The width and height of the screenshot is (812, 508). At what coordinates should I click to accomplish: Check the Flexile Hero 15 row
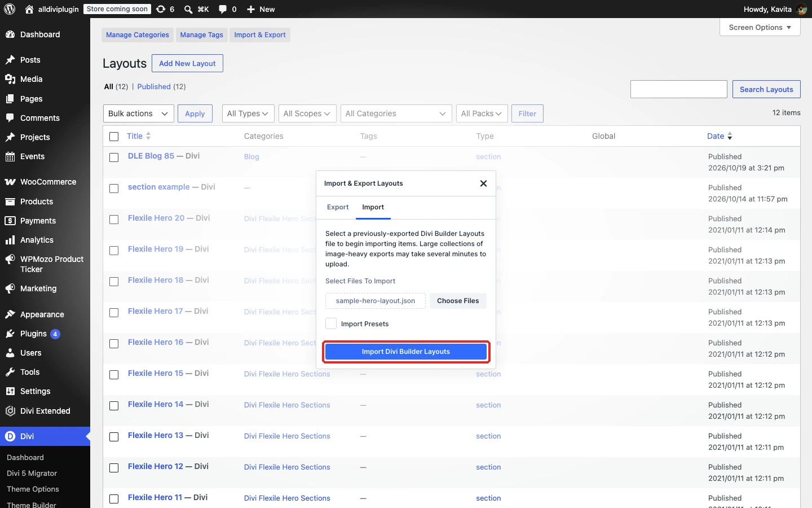click(x=114, y=375)
